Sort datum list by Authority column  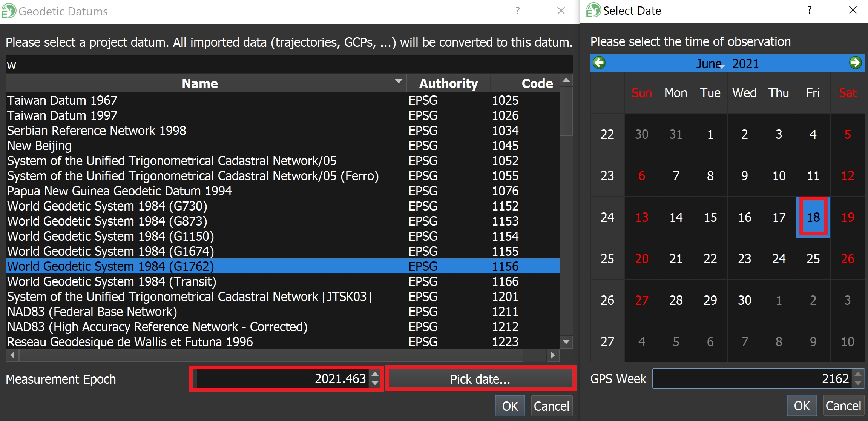pyautogui.click(x=448, y=83)
